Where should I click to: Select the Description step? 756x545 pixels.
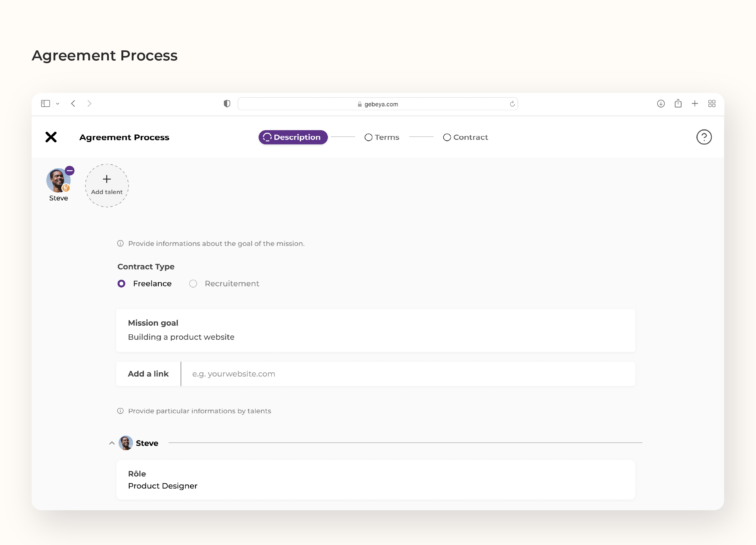pos(293,137)
